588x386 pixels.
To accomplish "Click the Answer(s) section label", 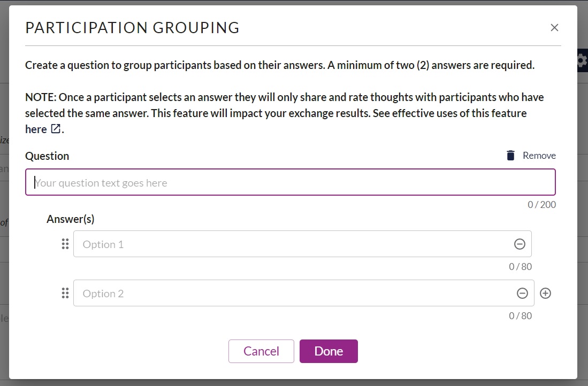I will [x=71, y=219].
